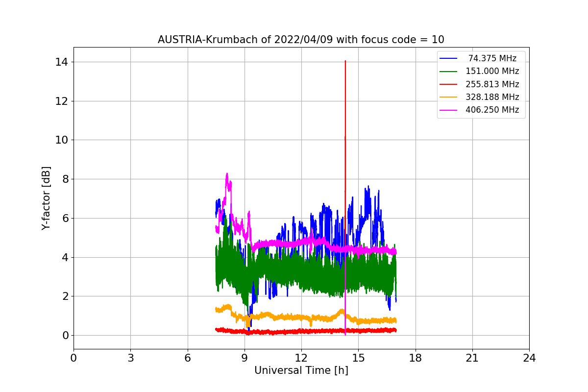
Task: Click the x-axis tick label '15'
Action: click(358, 358)
